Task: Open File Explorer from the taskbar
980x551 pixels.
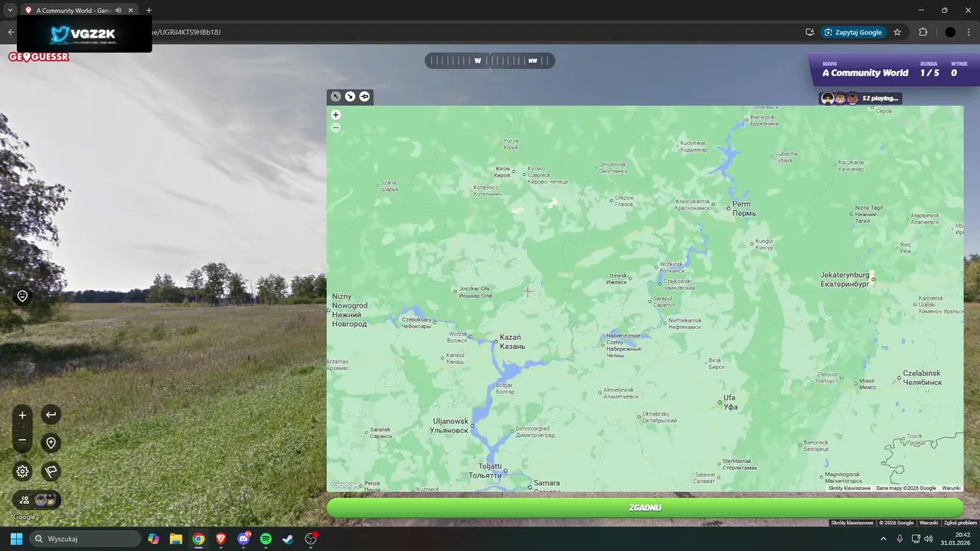Action: [x=176, y=539]
